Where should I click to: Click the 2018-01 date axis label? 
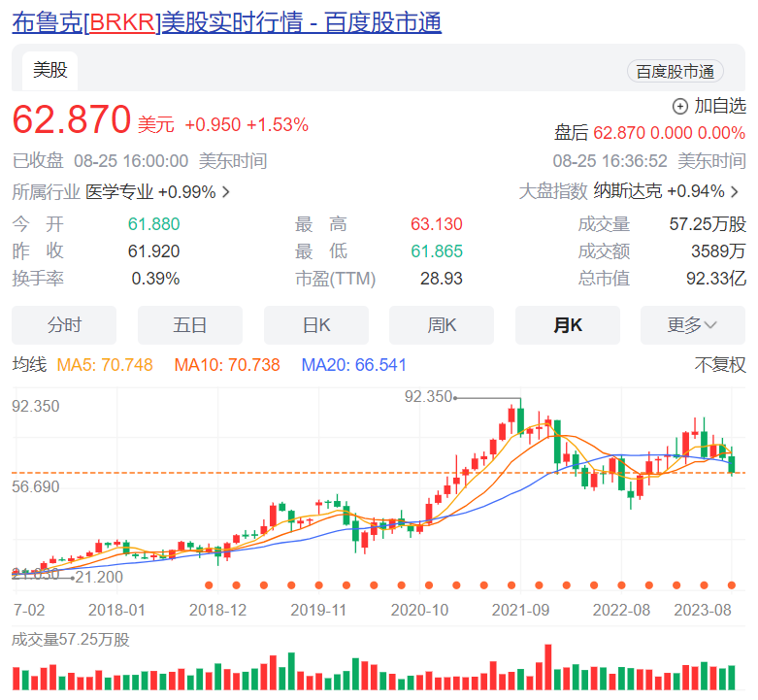(x=116, y=610)
